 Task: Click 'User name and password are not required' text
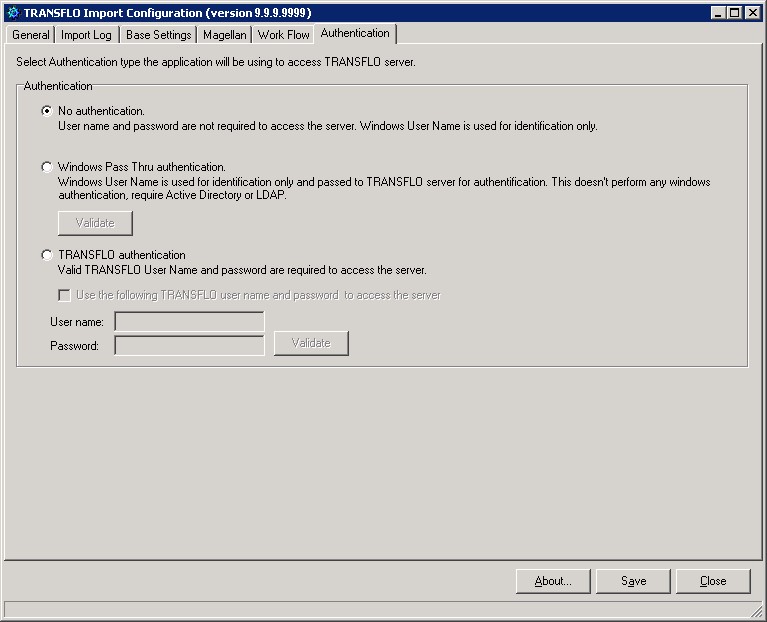click(328, 126)
